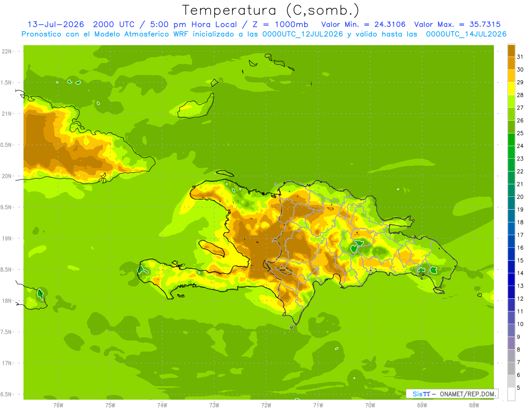
Task: Click the "73W" longitude axis label
Action: point(214,405)
